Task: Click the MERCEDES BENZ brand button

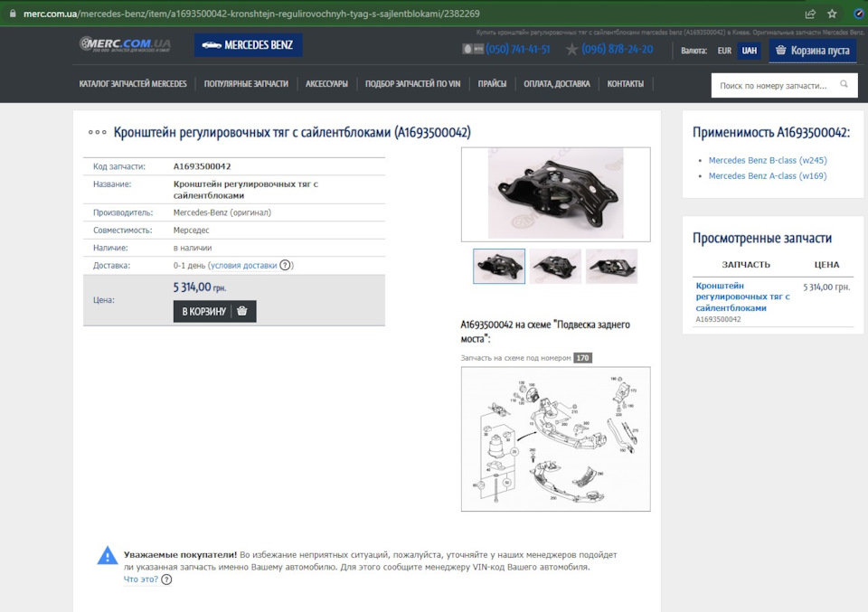Action: pos(248,45)
